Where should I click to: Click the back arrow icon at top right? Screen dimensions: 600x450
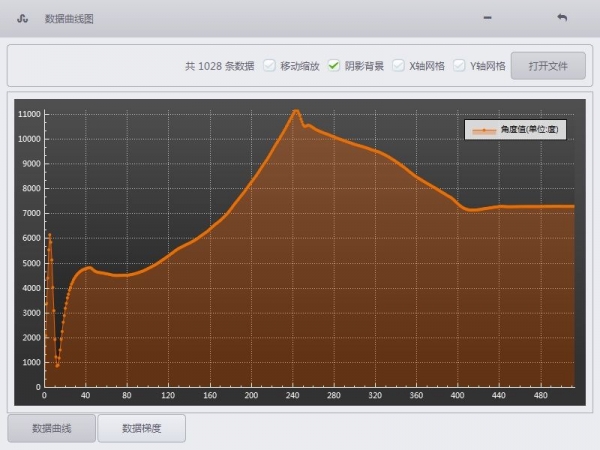(562, 18)
